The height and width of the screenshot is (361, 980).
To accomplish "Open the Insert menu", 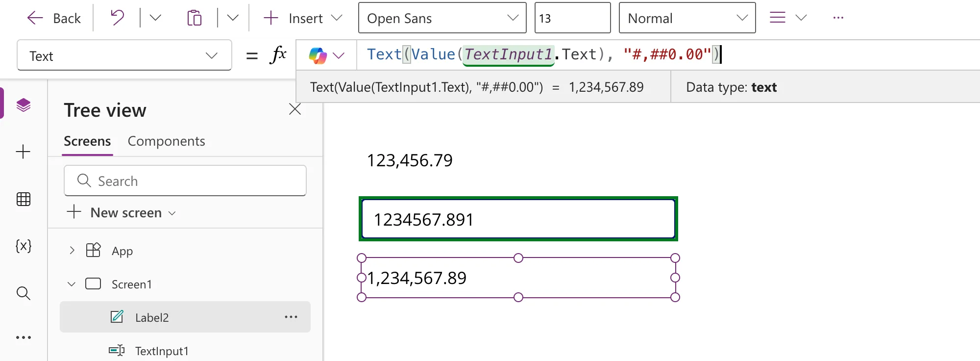I will [303, 18].
